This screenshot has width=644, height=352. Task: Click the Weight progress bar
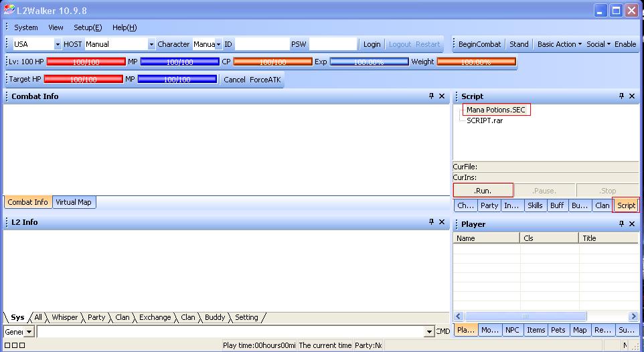click(x=476, y=62)
